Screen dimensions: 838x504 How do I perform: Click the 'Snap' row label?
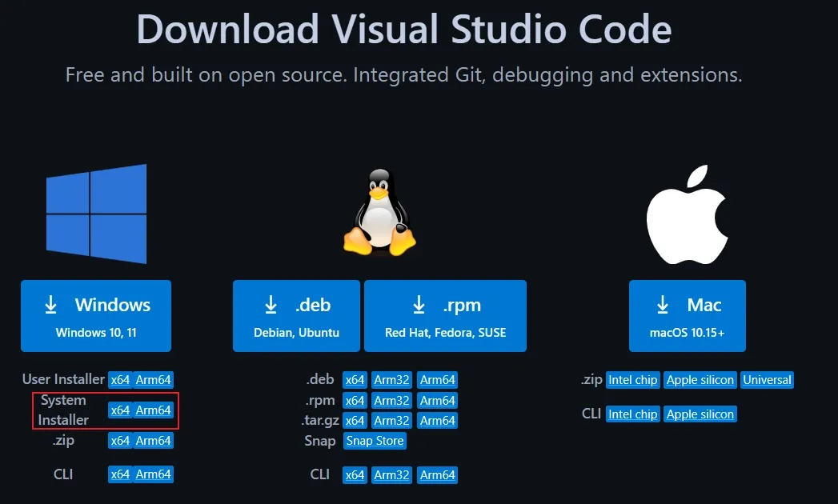click(320, 441)
